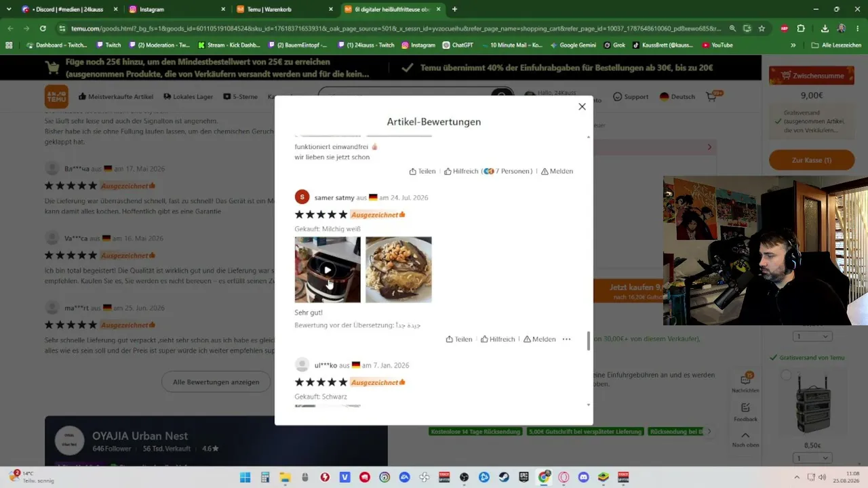Click Teilen under the samer satmy review
This screenshot has height=488, width=868.
[459, 339]
